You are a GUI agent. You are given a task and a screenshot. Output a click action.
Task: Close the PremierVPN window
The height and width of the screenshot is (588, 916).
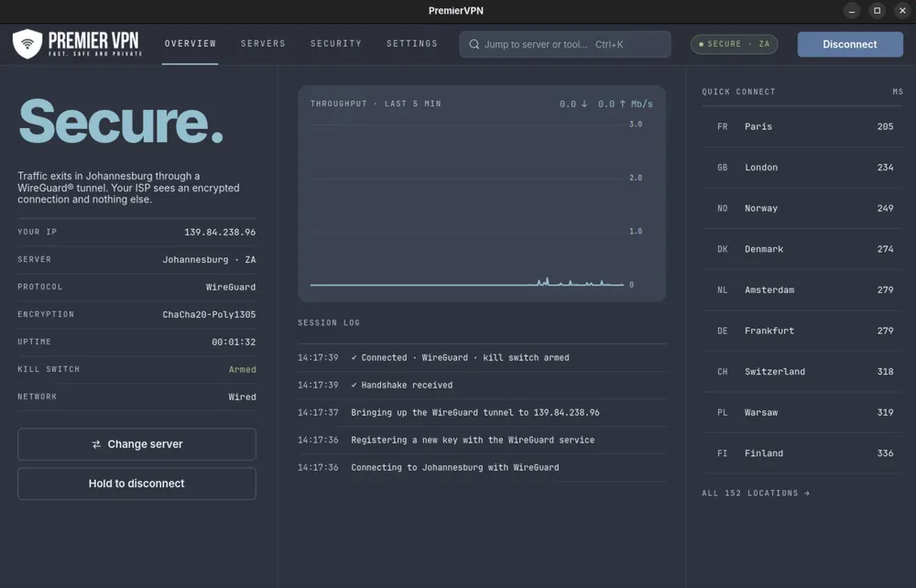click(x=902, y=10)
